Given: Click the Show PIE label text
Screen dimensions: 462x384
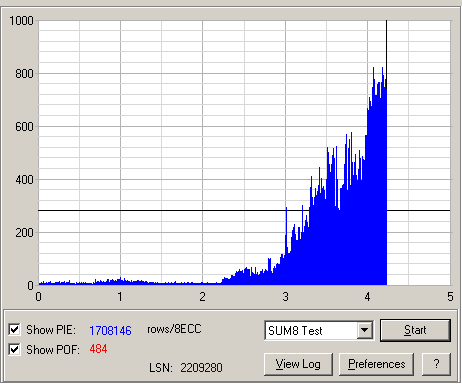Looking at the screenshot, I should (51, 330).
